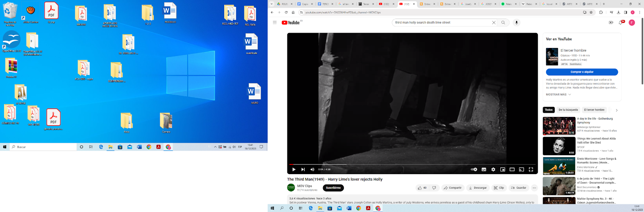Image resolution: width=644 pixels, height=212 pixels.
Task: Open Papelera de reciclaje on left desktop
Action: (10, 14)
